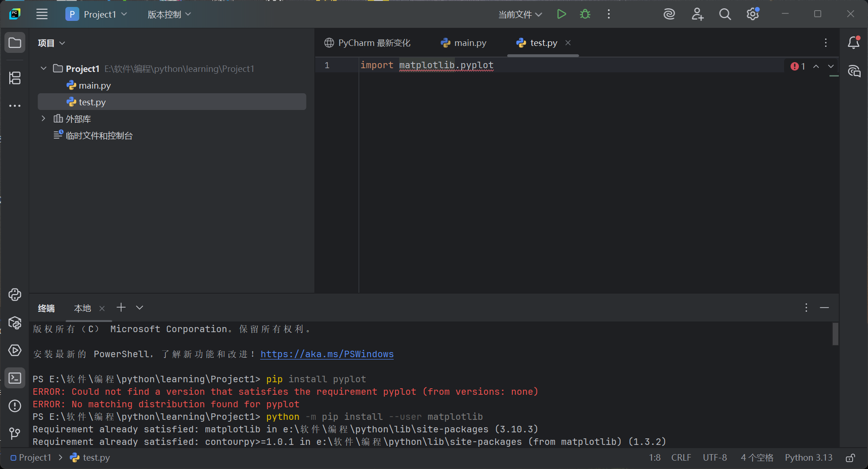Open the AI Assistant swirl icon in title bar

(669, 14)
